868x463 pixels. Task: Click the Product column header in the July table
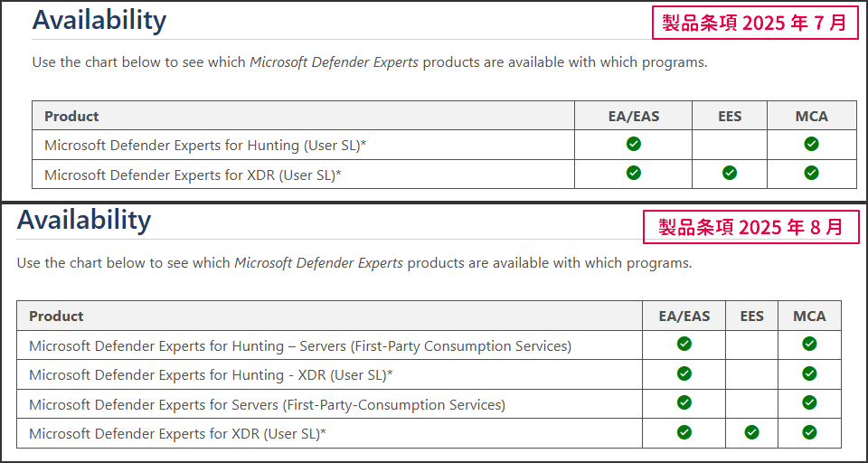click(x=71, y=117)
